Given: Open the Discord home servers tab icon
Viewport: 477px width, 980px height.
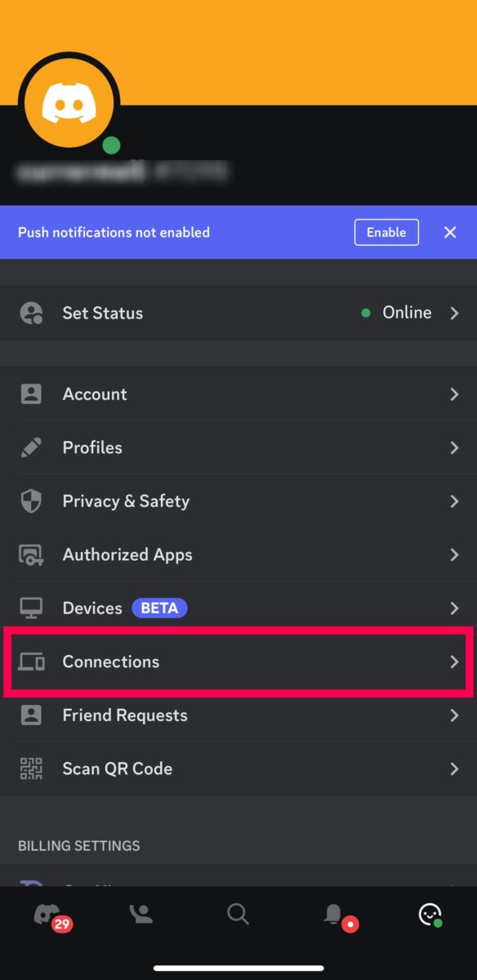Looking at the screenshot, I should point(47,915).
